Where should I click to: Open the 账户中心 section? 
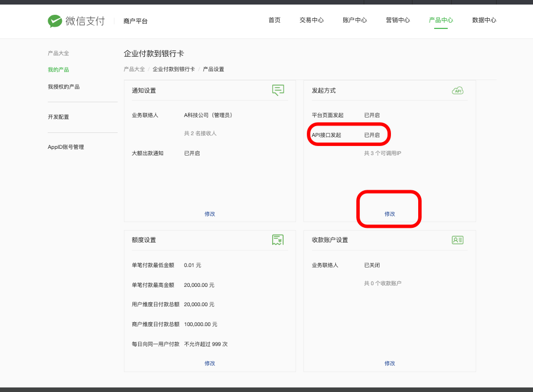pyautogui.click(x=354, y=20)
